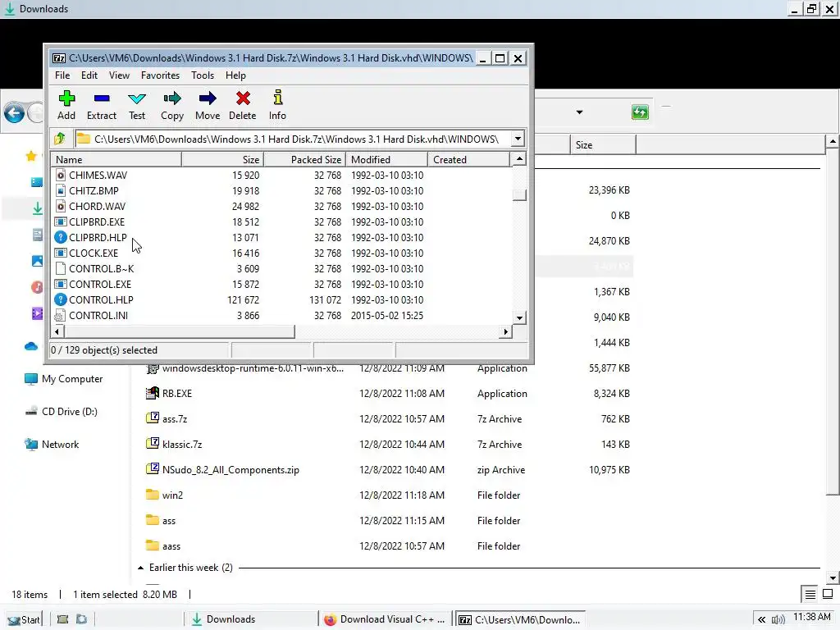Select the win2 folder icon
This screenshot has width=840, height=630.
(153, 495)
